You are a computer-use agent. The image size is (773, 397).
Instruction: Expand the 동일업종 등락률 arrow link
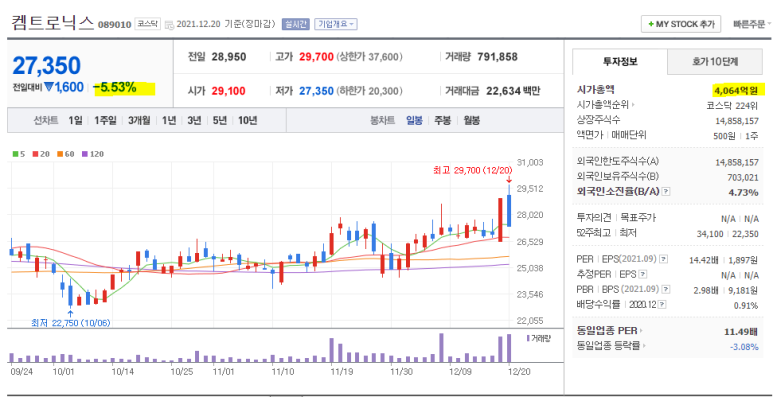(x=611, y=346)
